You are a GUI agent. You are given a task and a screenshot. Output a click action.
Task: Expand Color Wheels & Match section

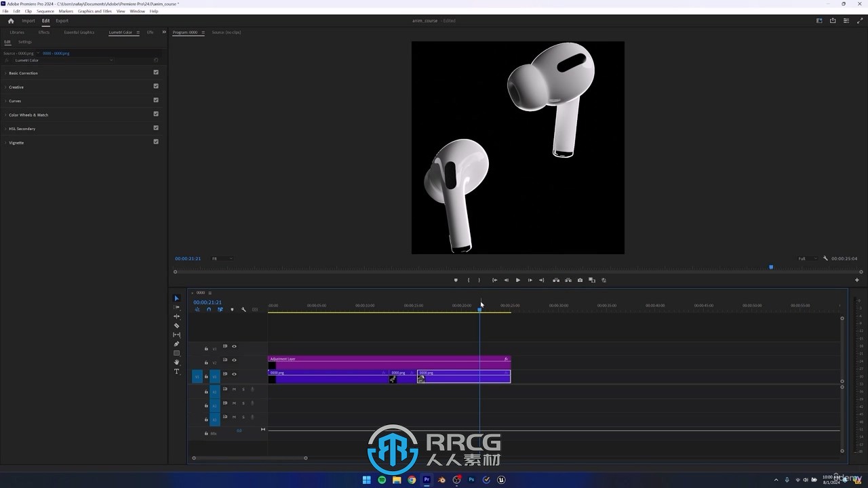(5, 115)
